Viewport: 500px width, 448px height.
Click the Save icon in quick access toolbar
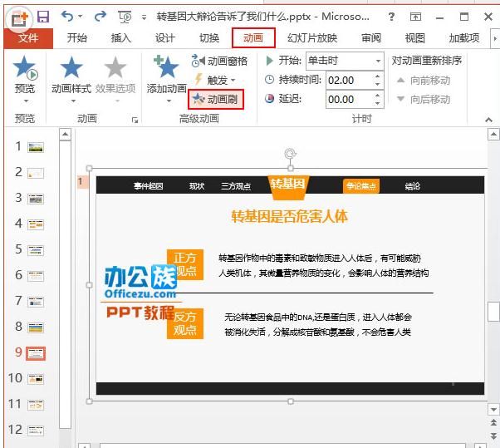[x=42, y=16]
